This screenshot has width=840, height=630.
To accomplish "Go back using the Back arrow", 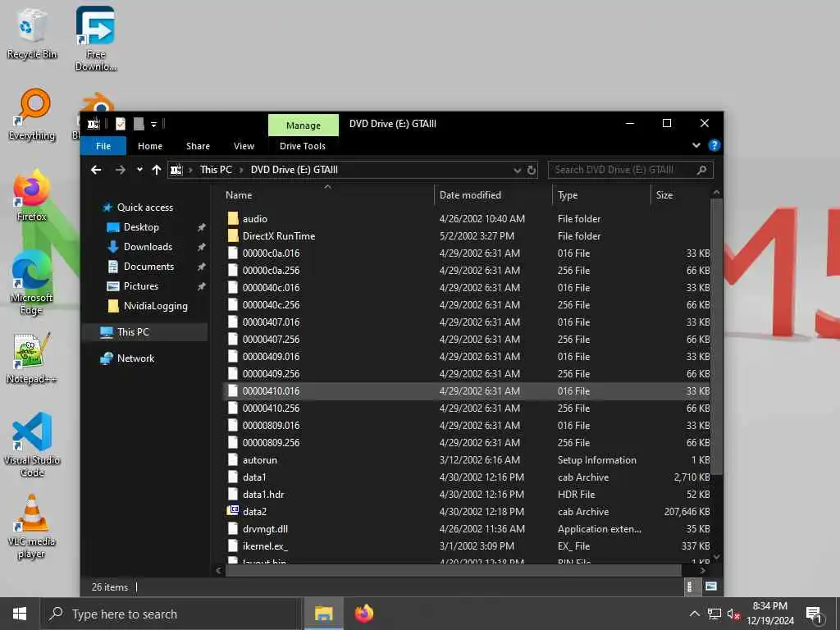I will click(96, 170).
